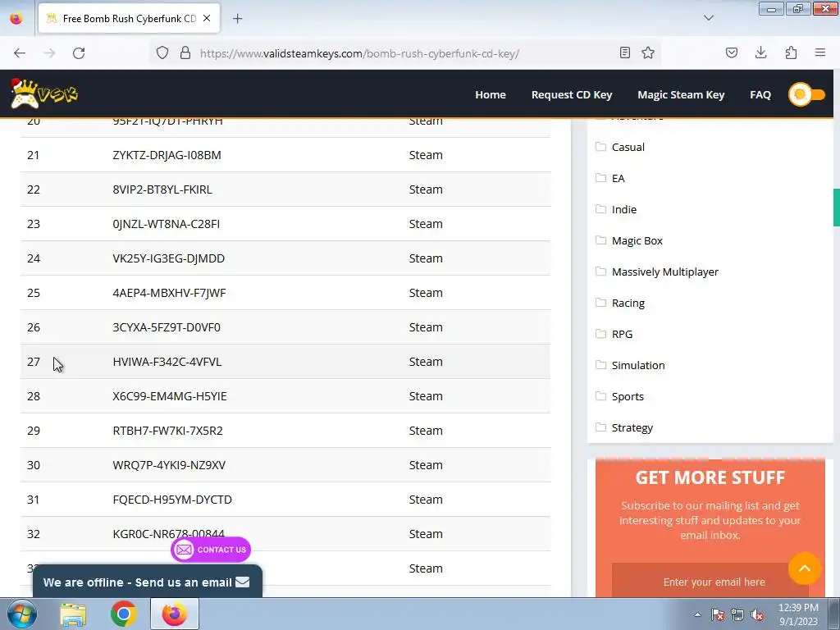Click the VSK crown logo
The width and height of the screenshot is (840, 630).
click(x=44, y=94)
